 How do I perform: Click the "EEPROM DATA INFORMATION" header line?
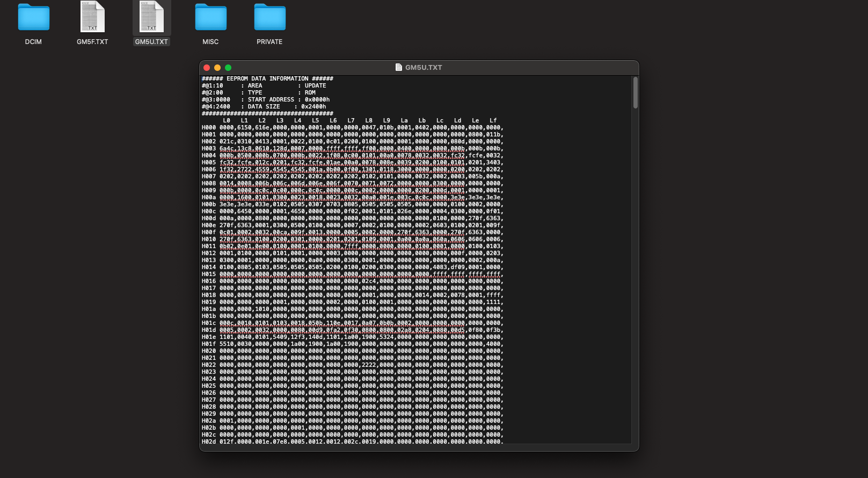tap(267, 78)
